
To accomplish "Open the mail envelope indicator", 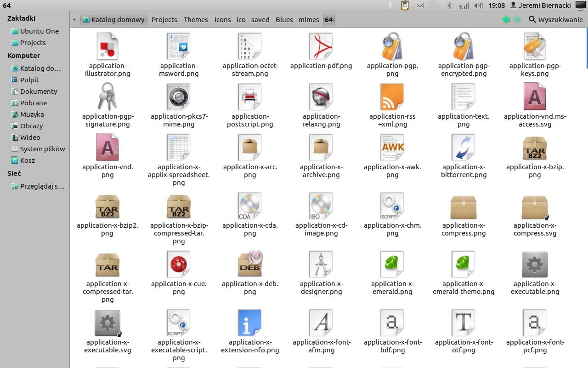I will 419,6.
